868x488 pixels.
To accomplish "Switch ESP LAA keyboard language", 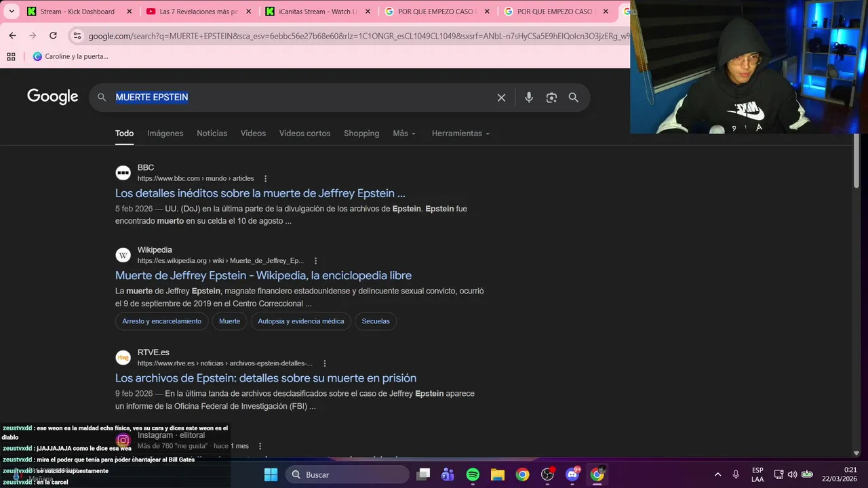I will tap(757, 474).
